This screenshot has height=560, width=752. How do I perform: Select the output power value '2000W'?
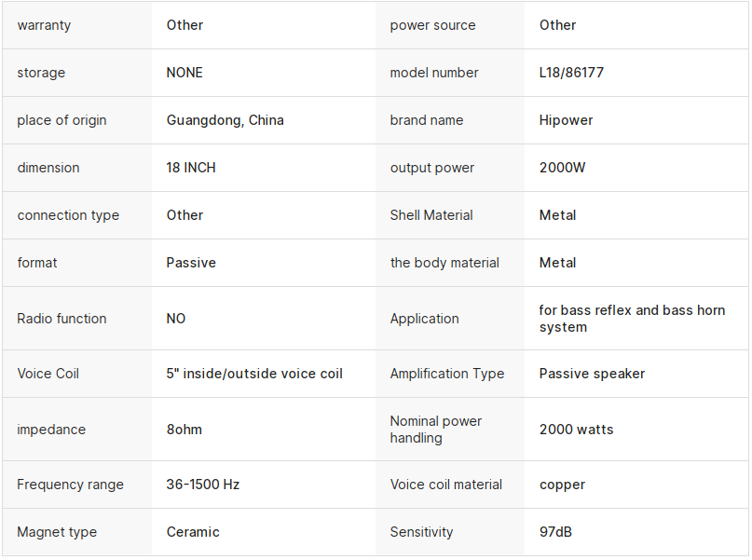562,168
